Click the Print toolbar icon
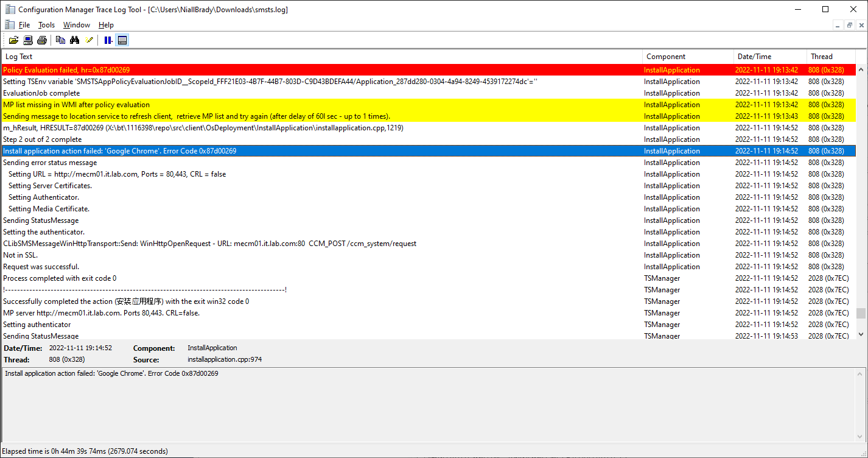 (42, 40)
